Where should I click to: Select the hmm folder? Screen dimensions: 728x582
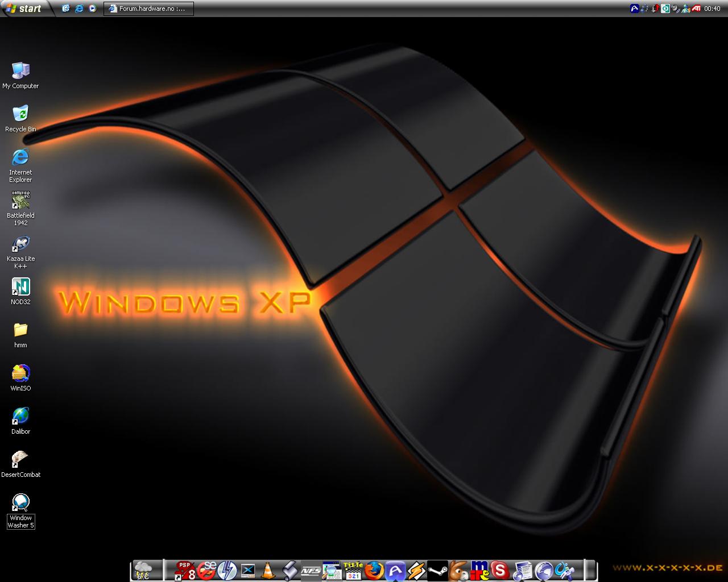[x=20, y=335]
